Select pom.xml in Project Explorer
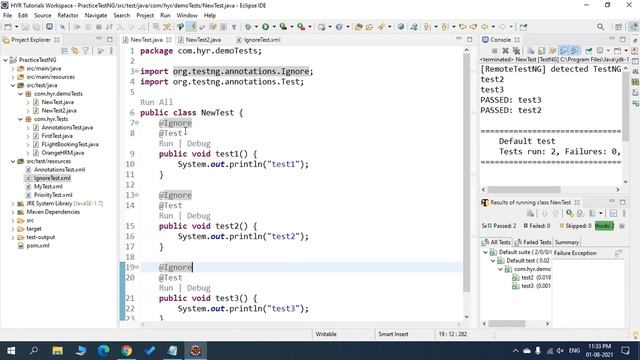The image size is (640, 360). [38, 246]
